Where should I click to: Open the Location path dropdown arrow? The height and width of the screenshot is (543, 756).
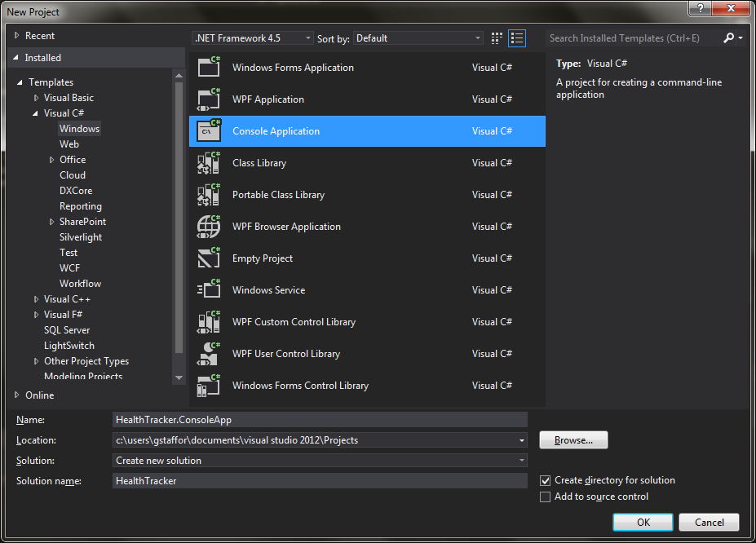(522, 440)
